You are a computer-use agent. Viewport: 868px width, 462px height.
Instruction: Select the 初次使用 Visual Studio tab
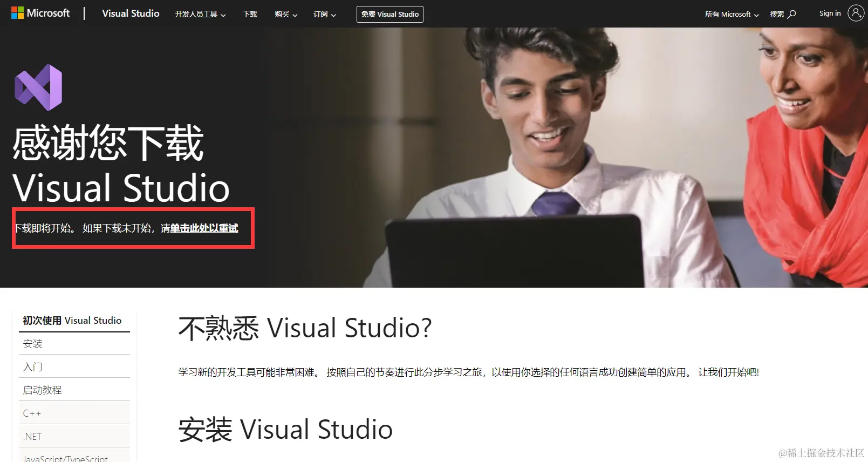[74, 321]
